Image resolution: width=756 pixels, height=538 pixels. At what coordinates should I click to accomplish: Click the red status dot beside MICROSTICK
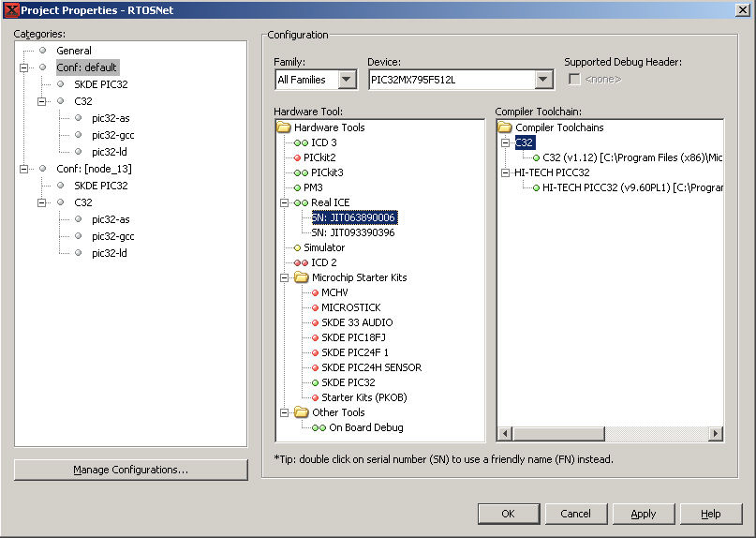[315, 307]
